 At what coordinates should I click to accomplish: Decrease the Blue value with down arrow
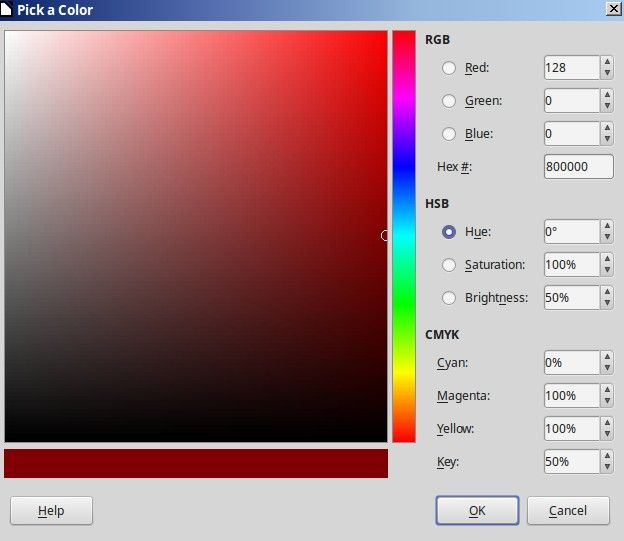(x=607, y=139)
